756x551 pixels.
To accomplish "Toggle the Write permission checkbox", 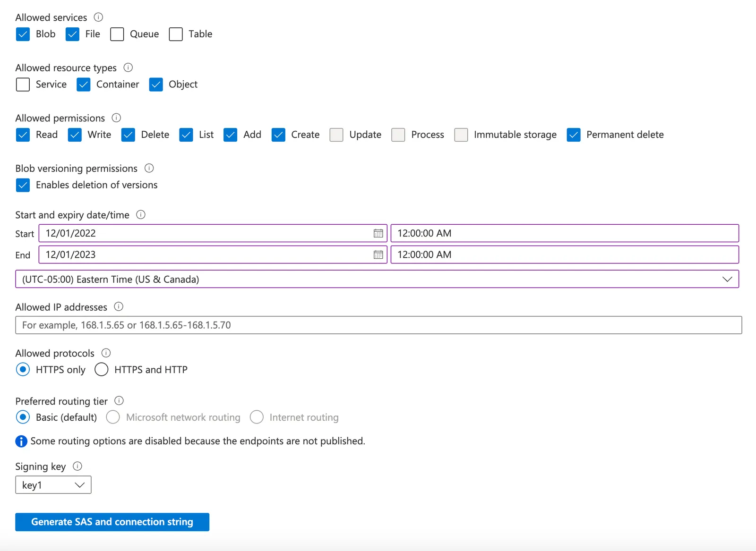I will 75,135.
